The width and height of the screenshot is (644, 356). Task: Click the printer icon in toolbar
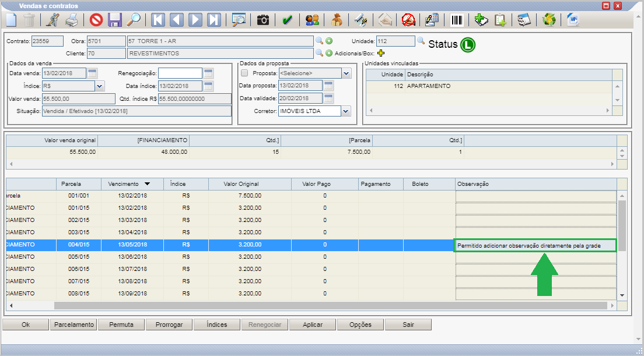(x=72, y=20)
